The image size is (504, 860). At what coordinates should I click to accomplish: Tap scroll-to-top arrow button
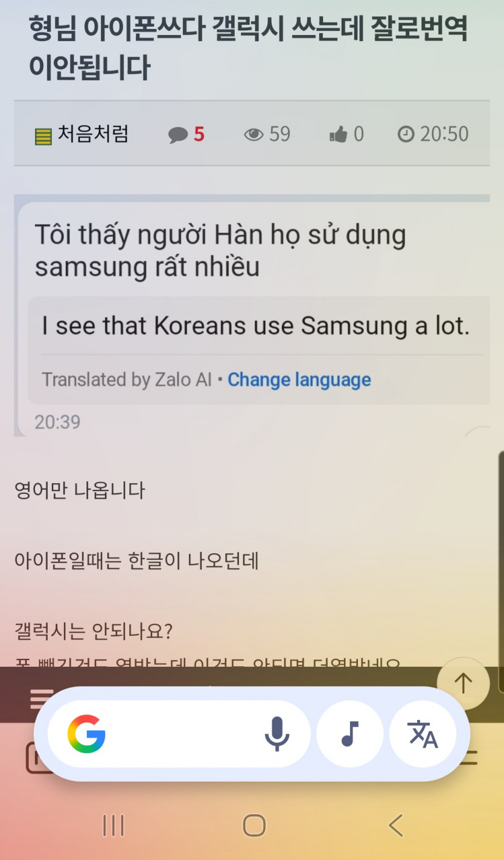click(464, 684)
